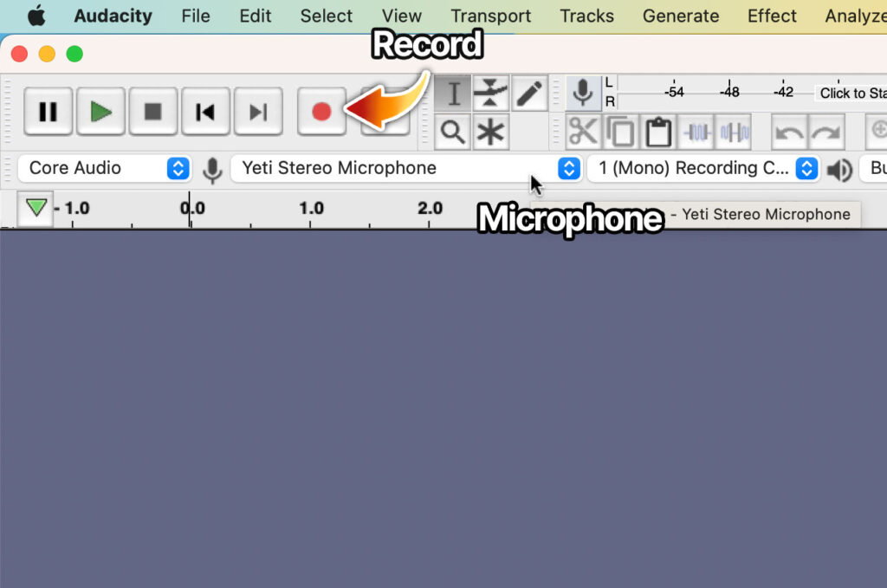887x588 pixels.
Task: Open the Transport menu
Action: pyautogui.click(x=490, y=16)
